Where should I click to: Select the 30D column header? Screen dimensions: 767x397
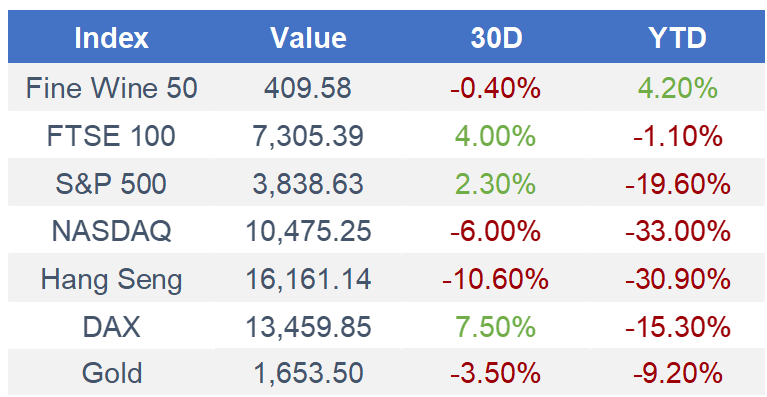click(x=496, y=38)
